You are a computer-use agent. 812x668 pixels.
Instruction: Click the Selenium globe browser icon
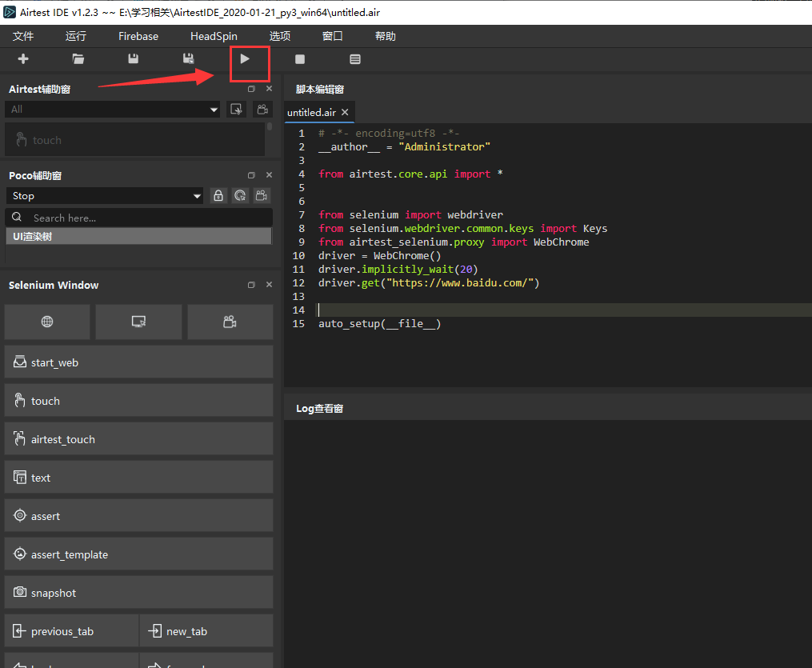pyautogui.click(x=47, y=322)
